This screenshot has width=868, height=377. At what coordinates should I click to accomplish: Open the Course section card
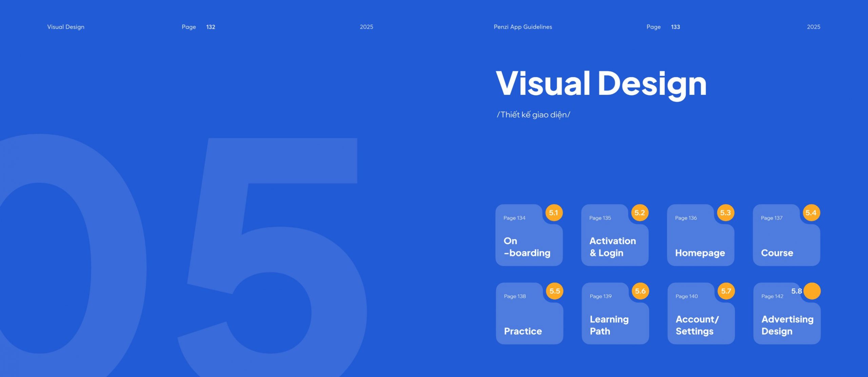click(x=786, y=235)
